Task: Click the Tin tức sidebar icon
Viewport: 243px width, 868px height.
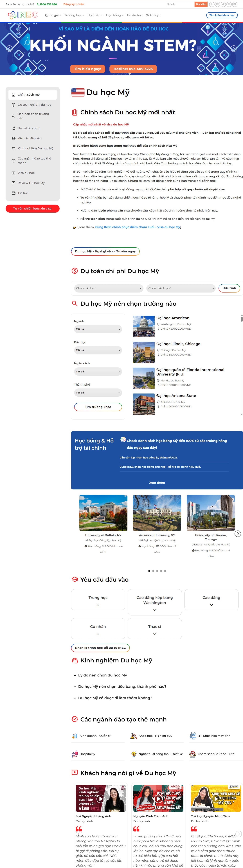Action: point(13,193)
